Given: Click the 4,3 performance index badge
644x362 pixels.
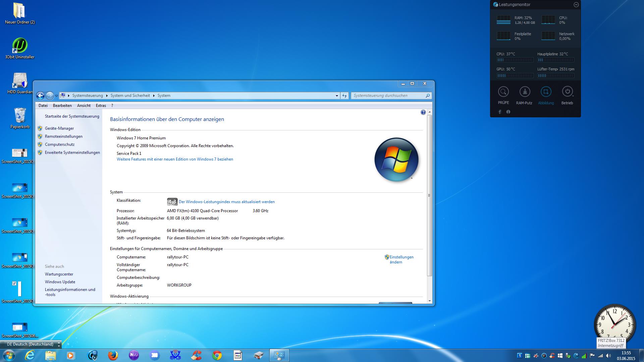Looking at the screenshot, I should 172,202.
